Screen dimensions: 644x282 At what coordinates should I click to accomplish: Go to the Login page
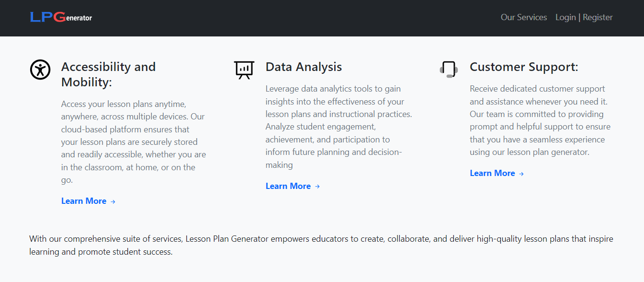[x=565, y=17]
